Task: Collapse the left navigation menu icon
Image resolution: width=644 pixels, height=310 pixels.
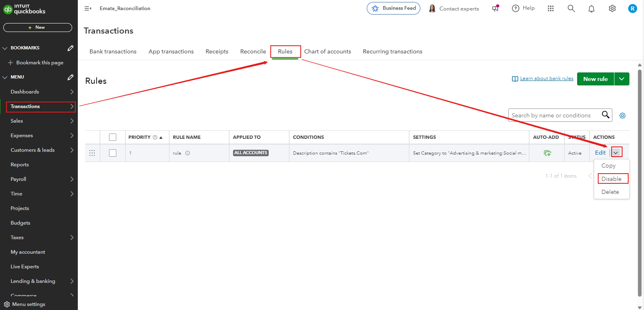Action: click(88, 8)
